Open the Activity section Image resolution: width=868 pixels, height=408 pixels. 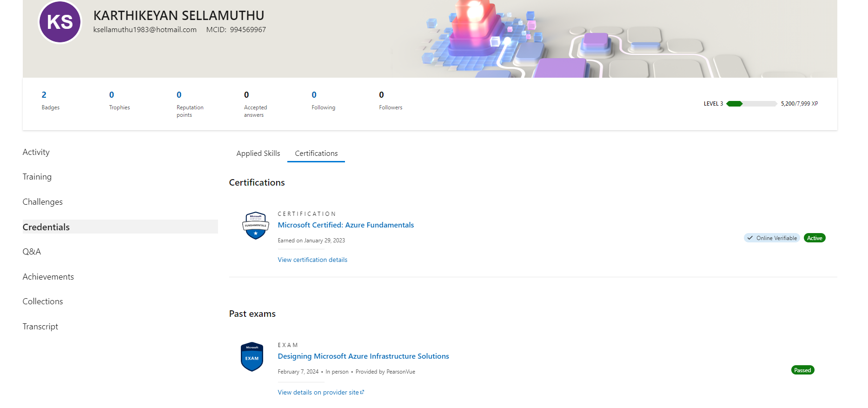36,152
